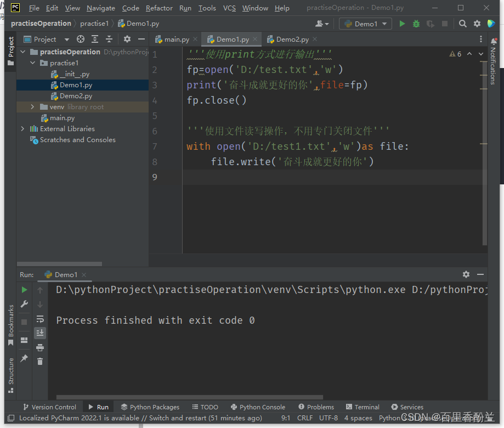The height and width of the screenshot is (428, 504).
Task: Expand External Libraries node
Action: (22, 128)
